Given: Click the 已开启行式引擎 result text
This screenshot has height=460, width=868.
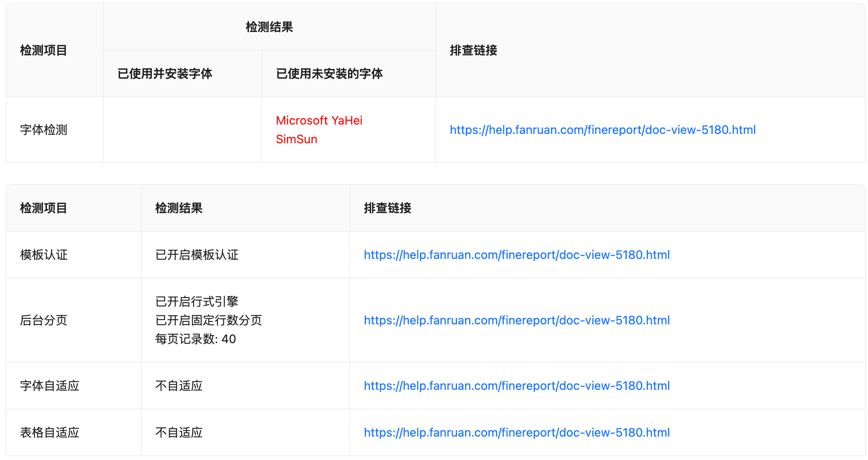Looking at the screenshot, I should click(197, 301).
